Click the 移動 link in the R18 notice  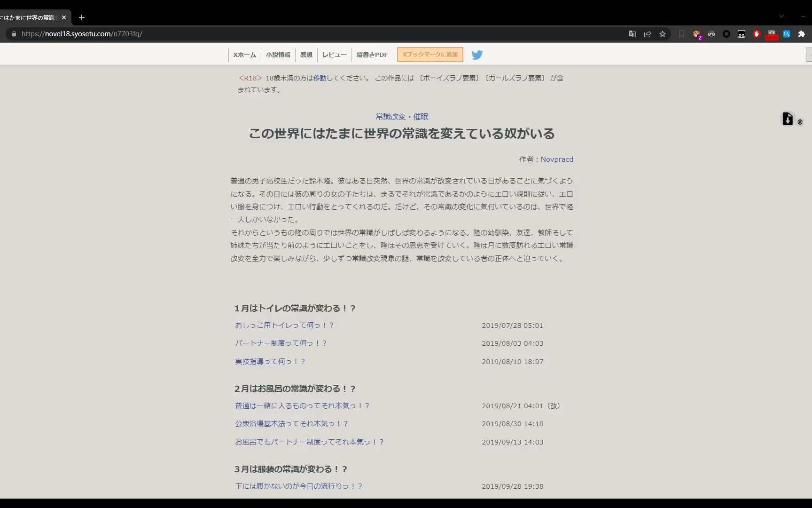pyautogui.click(x=320, y=78)
